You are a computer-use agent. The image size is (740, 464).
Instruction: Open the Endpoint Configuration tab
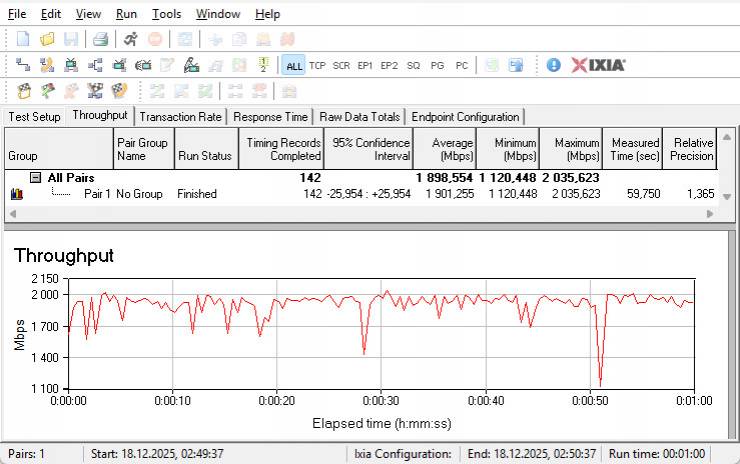[465, 117]
